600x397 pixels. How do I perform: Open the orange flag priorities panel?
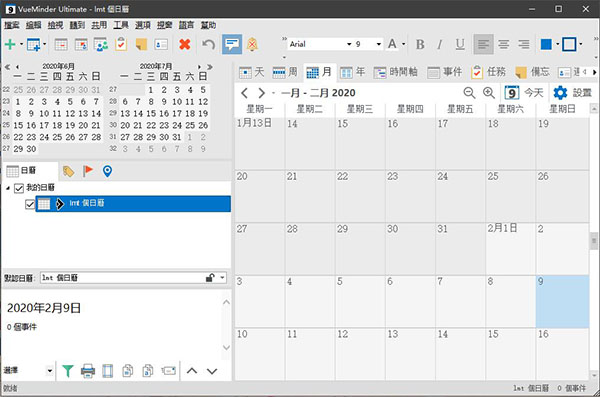tap(88, 171)
